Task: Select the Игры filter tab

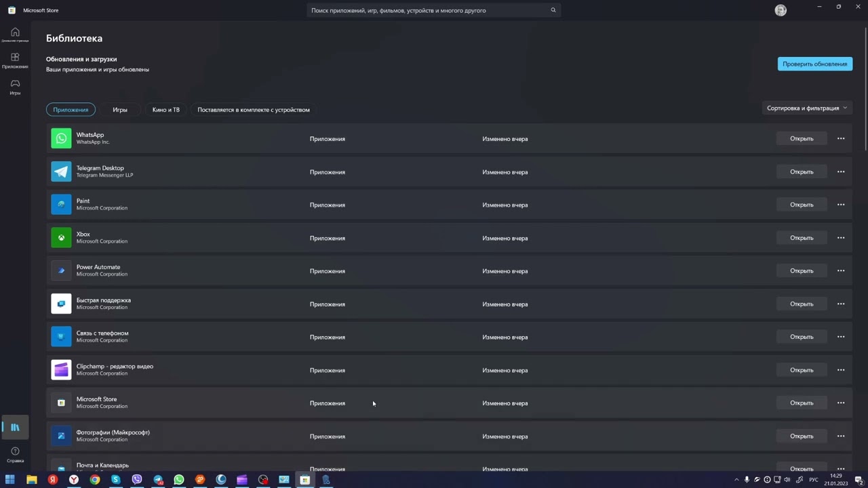Action: [x=120, y=109]
